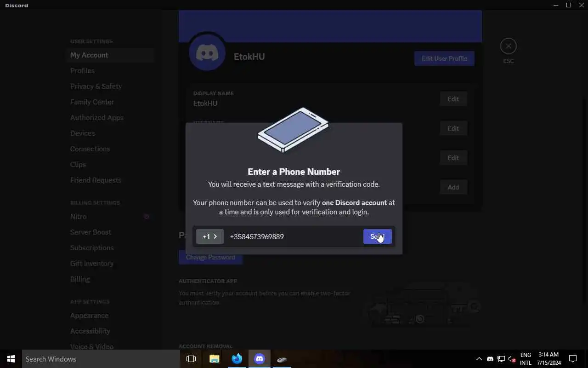Viewport: 588px width, 368px height.
Task: Go to Privacy & Safety
Action: pyautogui.click(x=110, y=86)
